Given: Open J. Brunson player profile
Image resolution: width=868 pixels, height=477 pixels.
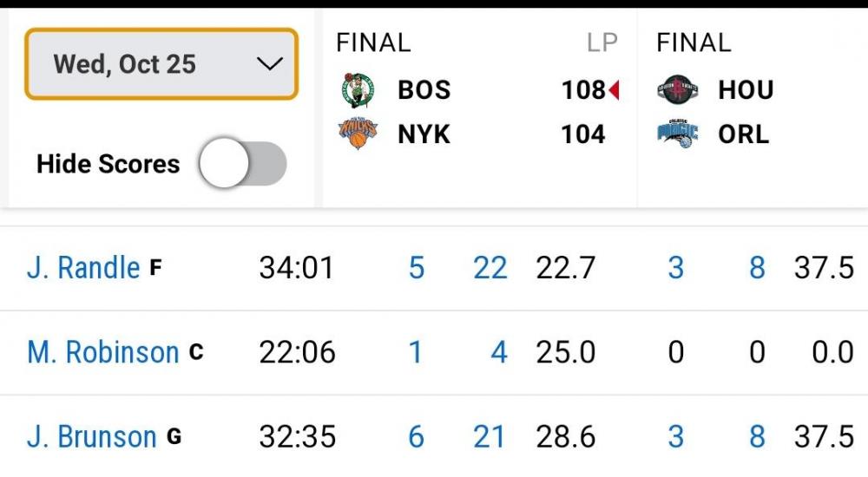Looking at the screenshot, I should pyautogui.click(x=92, y=436).
